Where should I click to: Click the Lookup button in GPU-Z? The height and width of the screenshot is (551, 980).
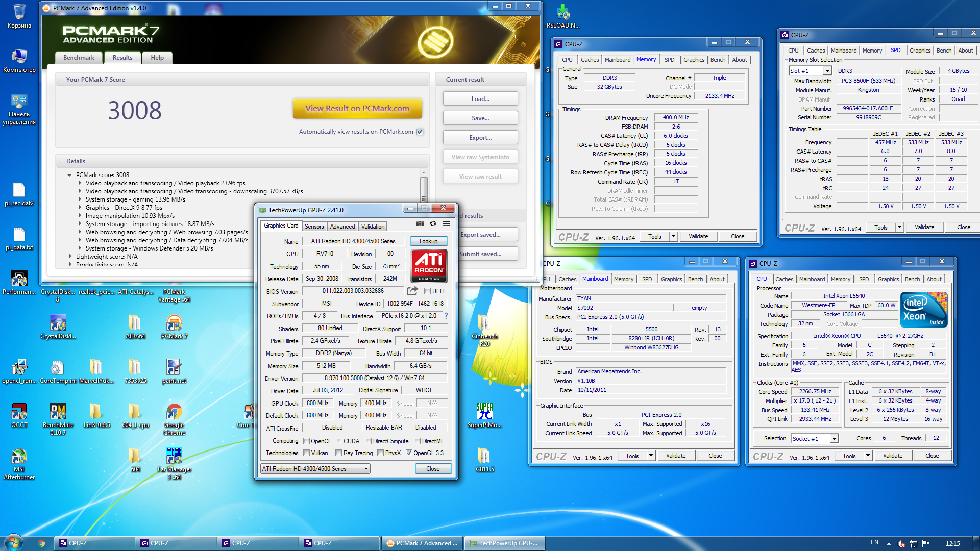tap(429, 241)
